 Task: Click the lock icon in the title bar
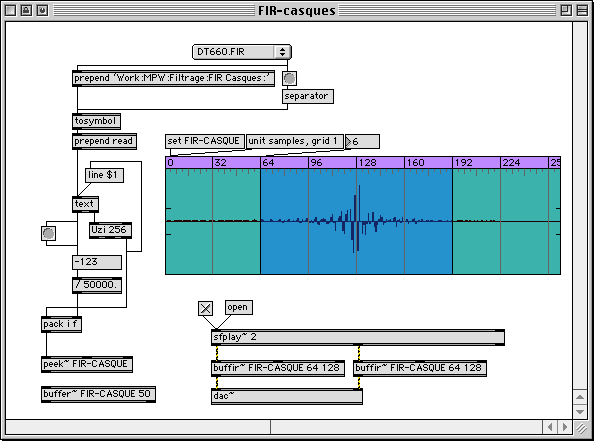point(26,10)
